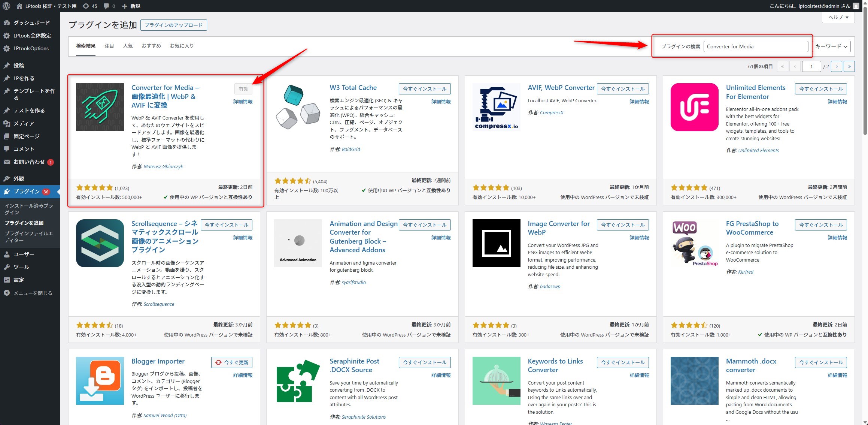
Task: Open ユーザー in the sidebar
Action: tap(30, 254)
